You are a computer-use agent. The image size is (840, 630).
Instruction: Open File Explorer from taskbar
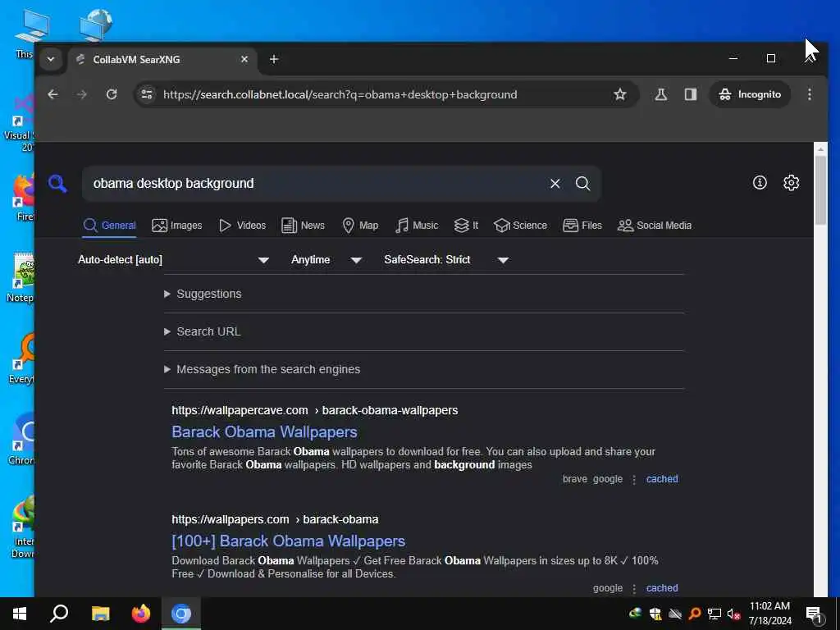click(100, 614)
